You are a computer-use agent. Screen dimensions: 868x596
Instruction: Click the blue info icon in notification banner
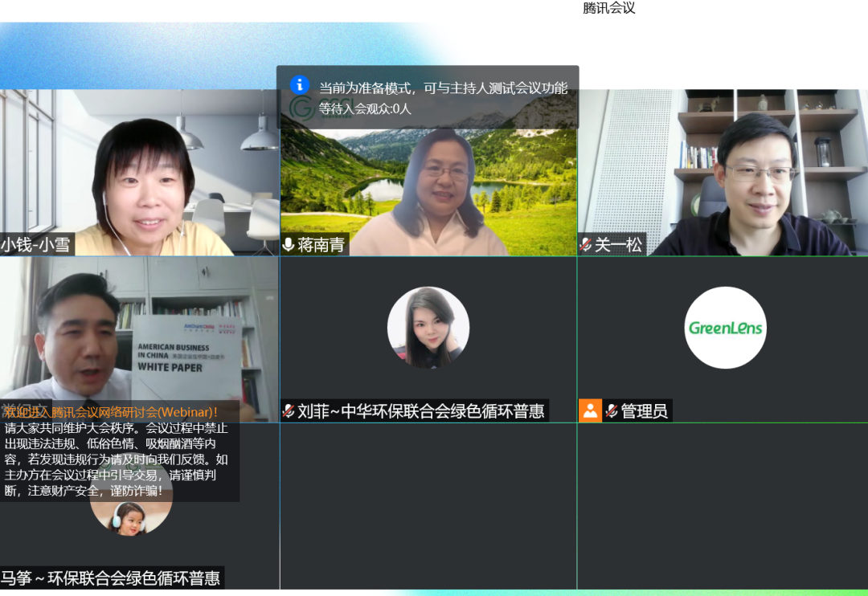coord(300,84)
